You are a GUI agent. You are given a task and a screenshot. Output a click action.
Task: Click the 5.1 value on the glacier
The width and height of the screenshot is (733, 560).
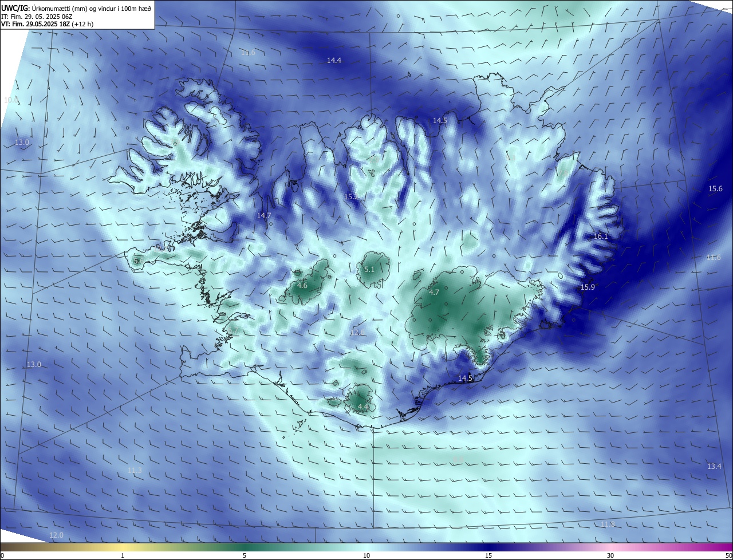click(369, 270)
